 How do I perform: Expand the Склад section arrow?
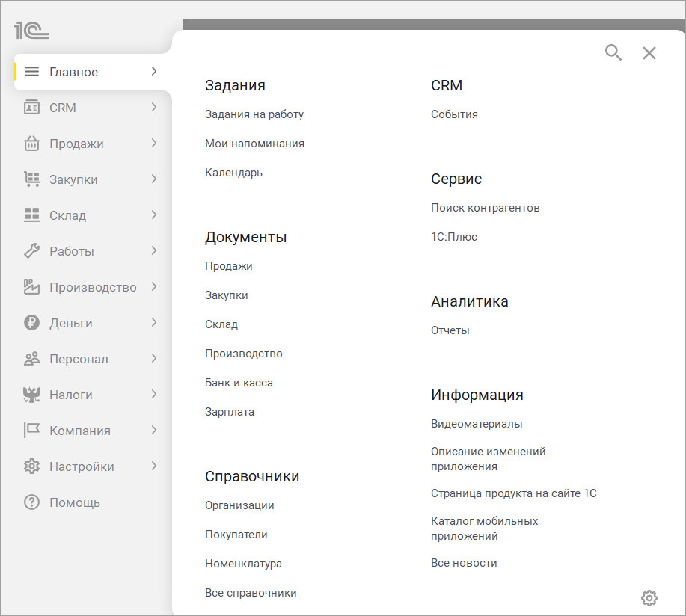tap(154, 215)
